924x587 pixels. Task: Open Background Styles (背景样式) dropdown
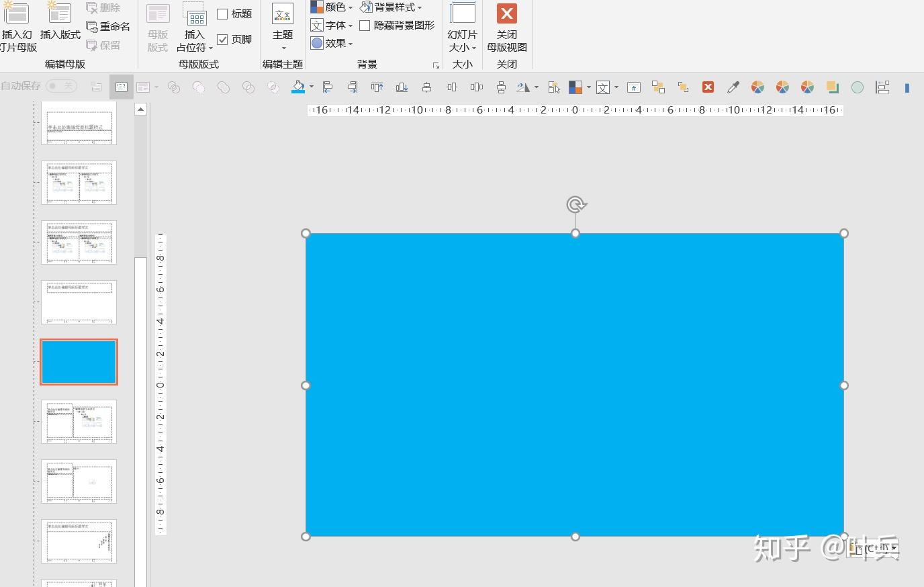click(x=391, y=7)
